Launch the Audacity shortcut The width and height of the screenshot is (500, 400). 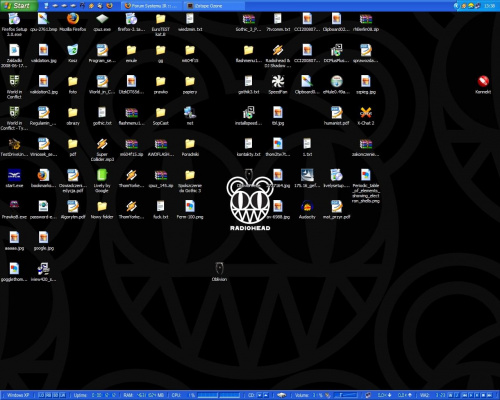pyautogui.click(x=307, y=210)
